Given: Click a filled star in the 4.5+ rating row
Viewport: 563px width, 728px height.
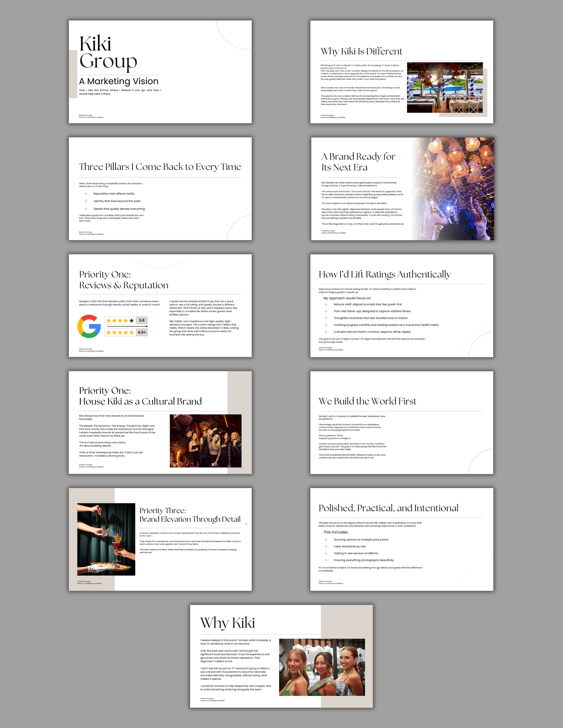Looking at the screenshot, I should [x=109, y=332].
